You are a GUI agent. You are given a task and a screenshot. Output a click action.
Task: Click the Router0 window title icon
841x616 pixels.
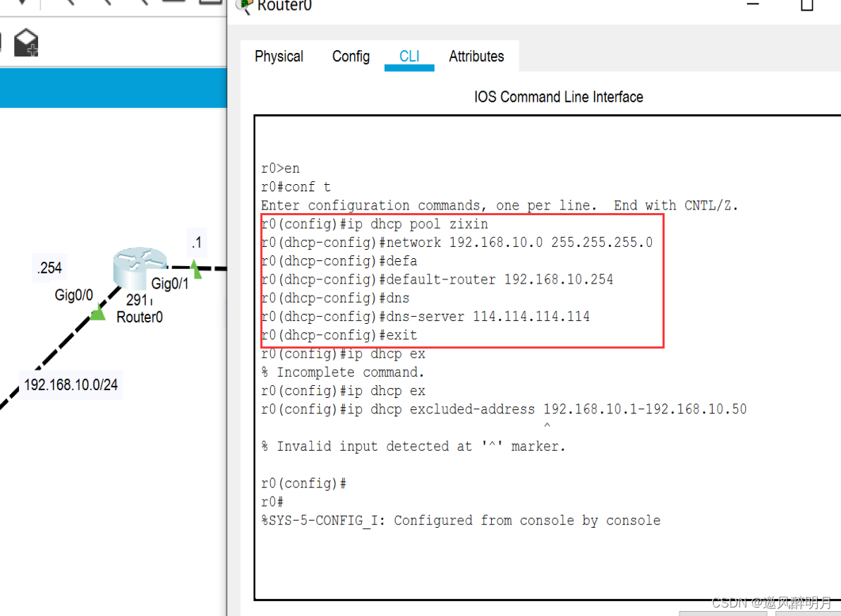coord(245,6)
